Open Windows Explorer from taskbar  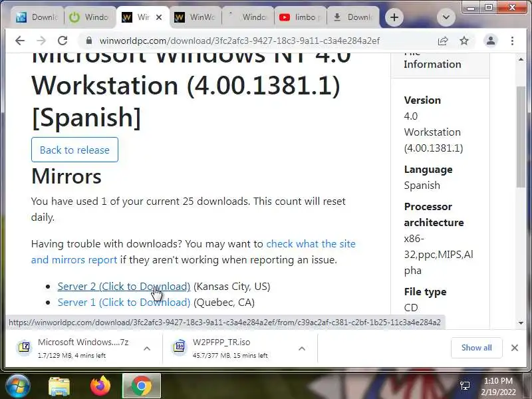pos(59,386)
